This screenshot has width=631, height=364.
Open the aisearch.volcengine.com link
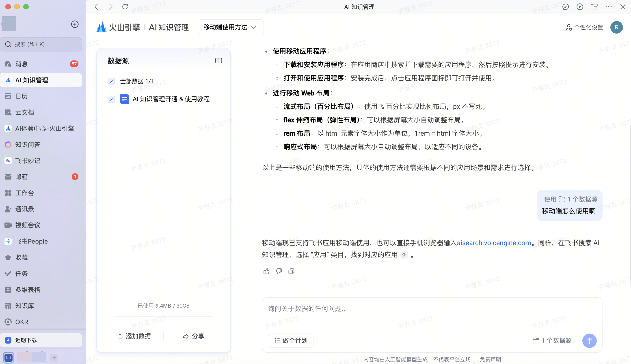coord(494,243)
